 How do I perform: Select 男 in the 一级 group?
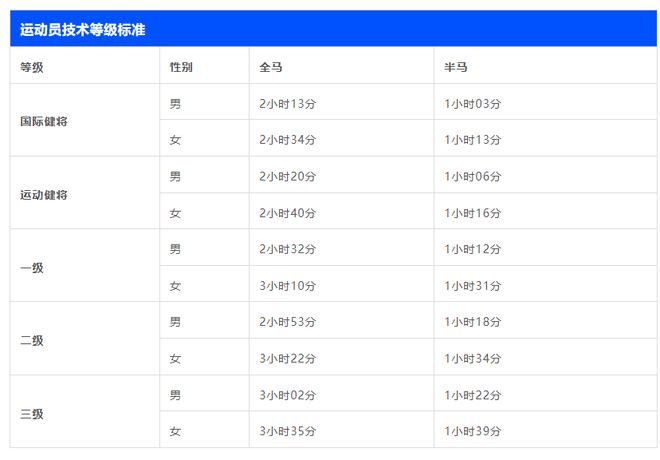[x=175, y=249]
